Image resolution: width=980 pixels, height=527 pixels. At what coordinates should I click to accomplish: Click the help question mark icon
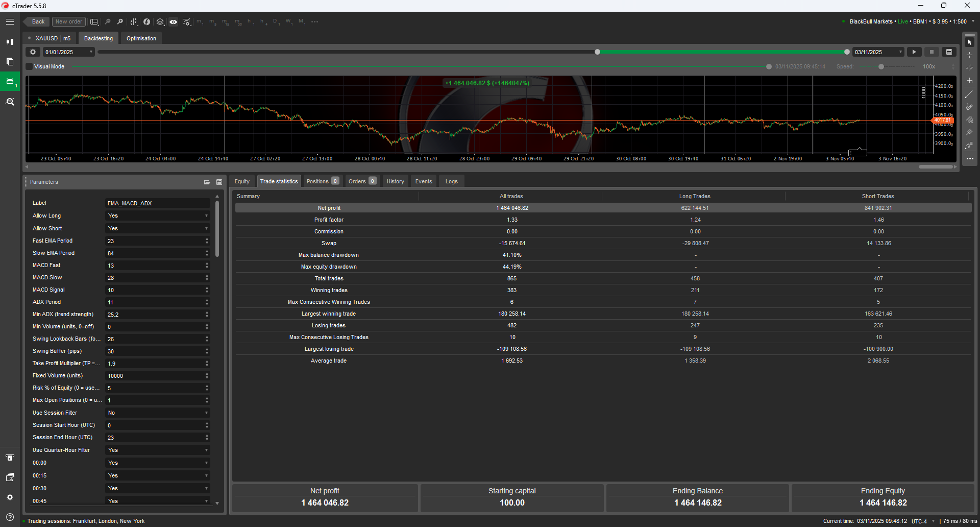click(x=10, y=517)
